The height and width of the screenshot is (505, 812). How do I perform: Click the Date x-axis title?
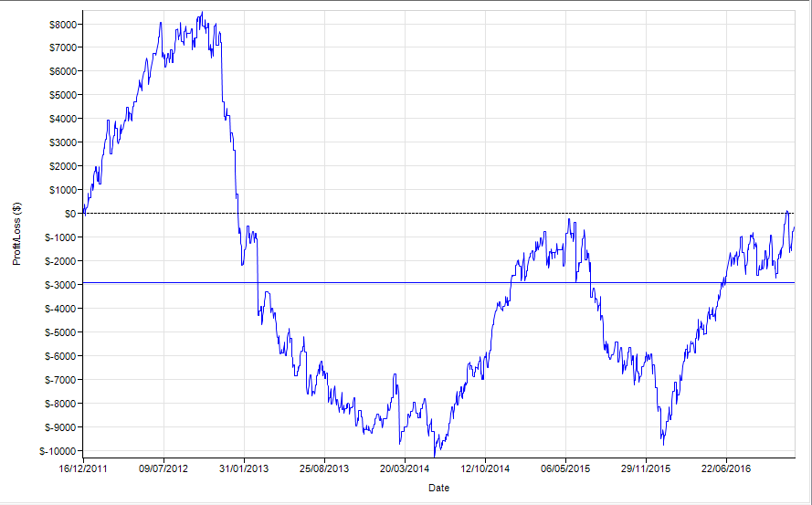(x=439, y=488)
